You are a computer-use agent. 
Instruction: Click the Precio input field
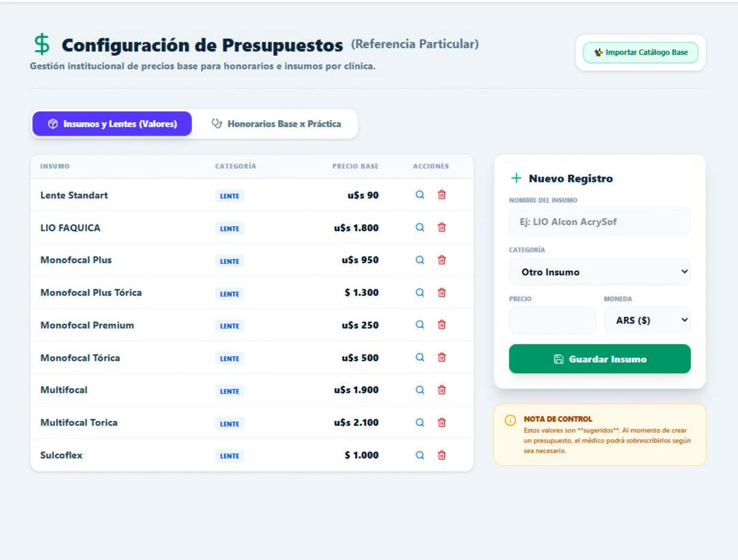553,320
